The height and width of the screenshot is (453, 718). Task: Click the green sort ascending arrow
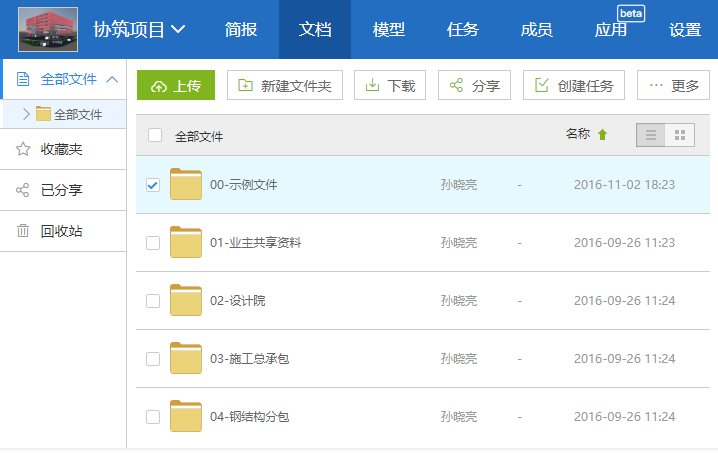(603, 135)
